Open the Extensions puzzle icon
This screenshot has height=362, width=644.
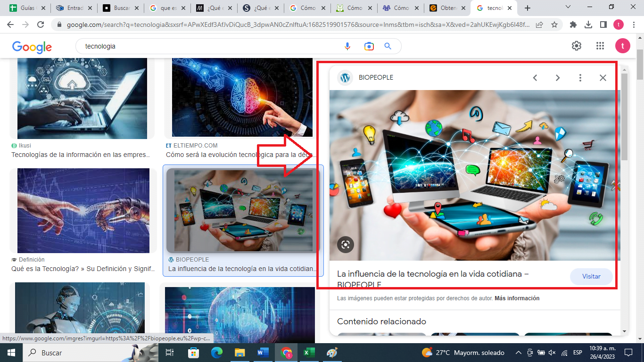tap(573, 25)
